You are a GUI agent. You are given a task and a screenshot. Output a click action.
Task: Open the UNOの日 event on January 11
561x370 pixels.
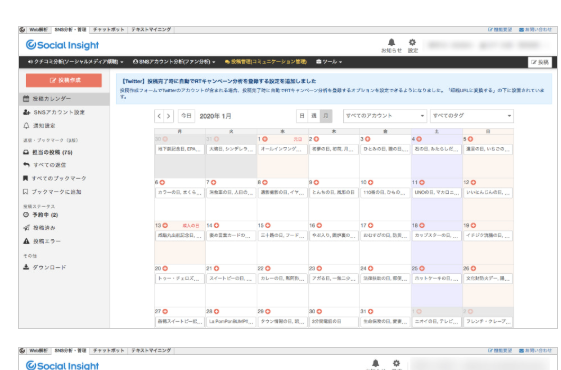pos(436,193)
